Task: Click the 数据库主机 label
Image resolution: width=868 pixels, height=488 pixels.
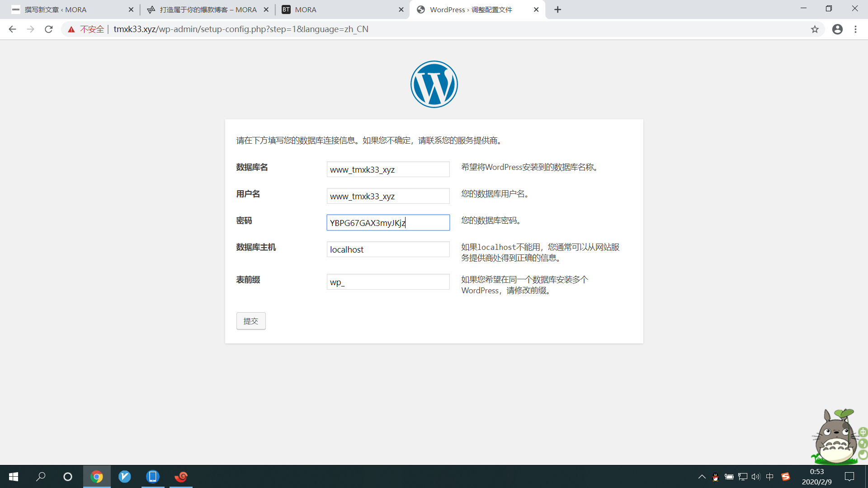Action: point(256,248)
